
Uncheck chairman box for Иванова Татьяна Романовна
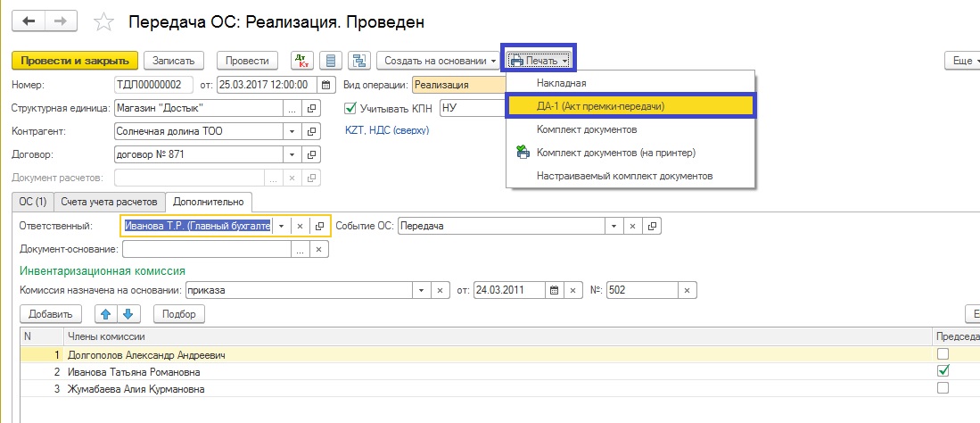[943, 371]
